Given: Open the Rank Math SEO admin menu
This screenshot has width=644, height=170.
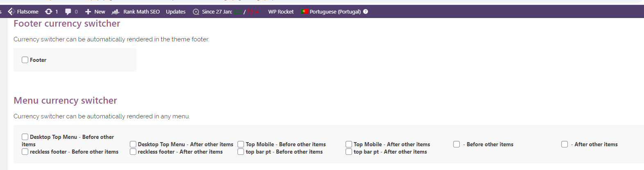Looking at the screenshot, I should pos(141,11).
